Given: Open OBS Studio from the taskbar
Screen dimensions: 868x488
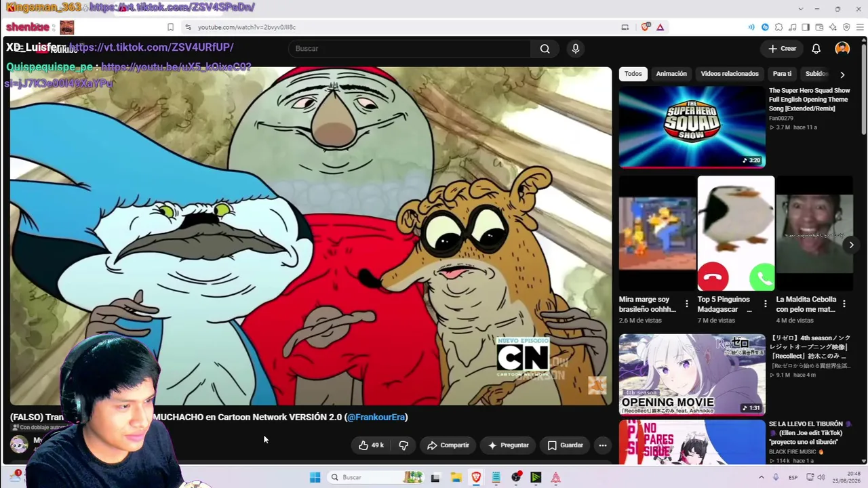Looking at the screenshot, I should [x=516, y=477].
